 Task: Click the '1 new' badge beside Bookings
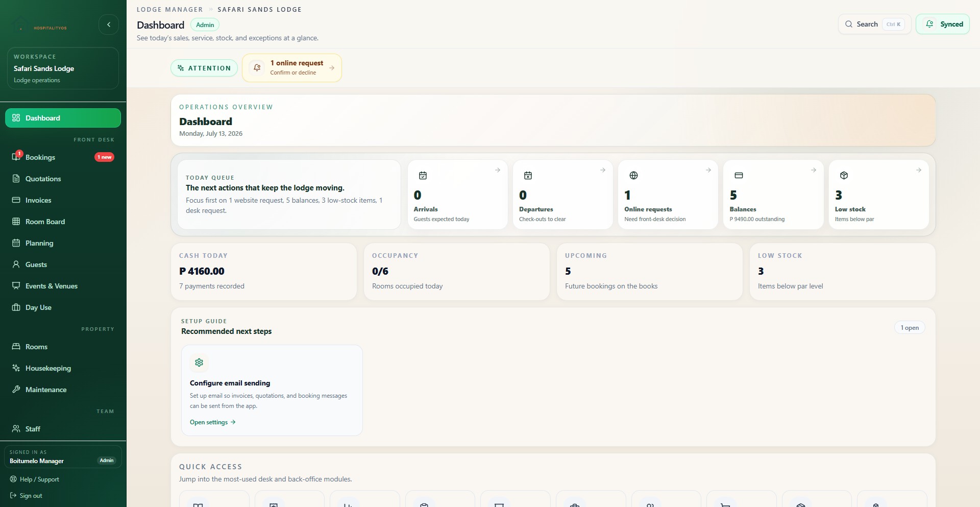pos(104,157)
